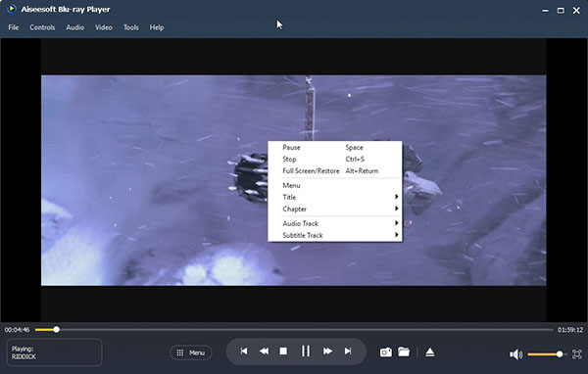Screen dimensions: 588x374
Task: Open the Subtitle Track submenu
Action: click(335, 235)
